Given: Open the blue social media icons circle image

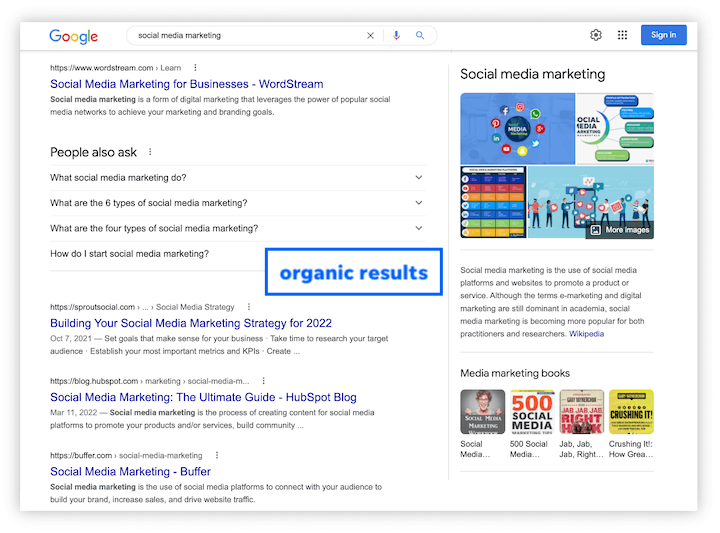Looking at the screenshot, I should tap(518, 129).
